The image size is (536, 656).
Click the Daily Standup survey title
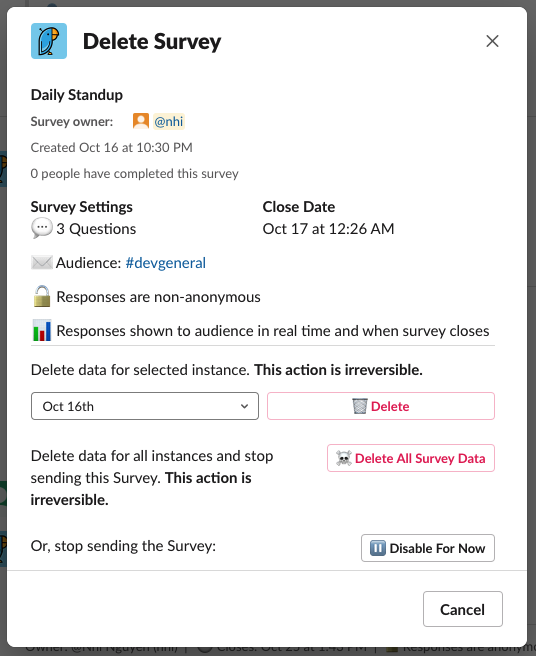[77, 95]
